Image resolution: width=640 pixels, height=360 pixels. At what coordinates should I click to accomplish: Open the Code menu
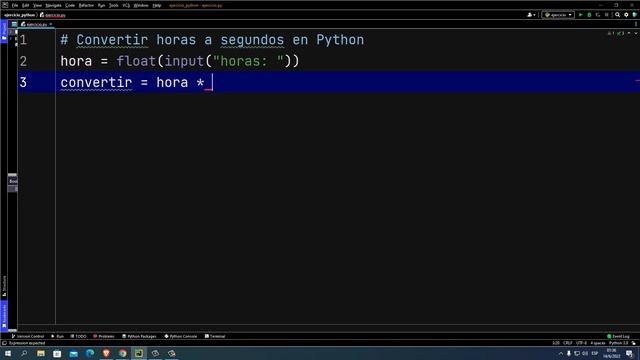(70, 5)
